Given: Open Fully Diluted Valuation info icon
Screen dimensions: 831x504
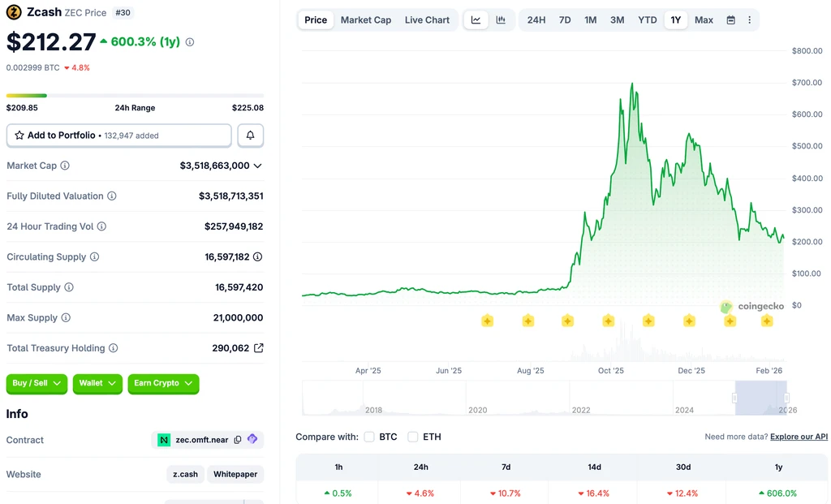Looking at the screenshot, I should click(112, 196).
